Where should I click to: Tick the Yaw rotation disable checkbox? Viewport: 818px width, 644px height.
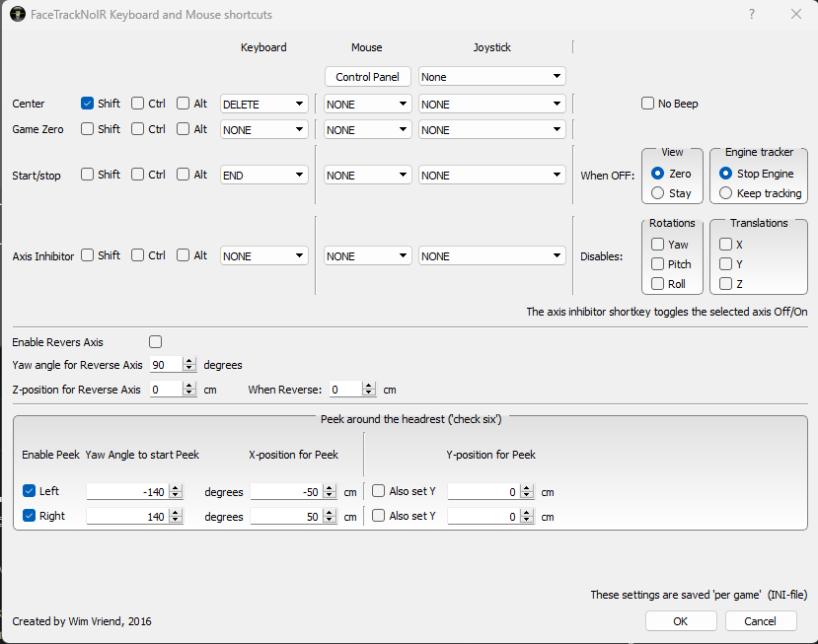658,245
